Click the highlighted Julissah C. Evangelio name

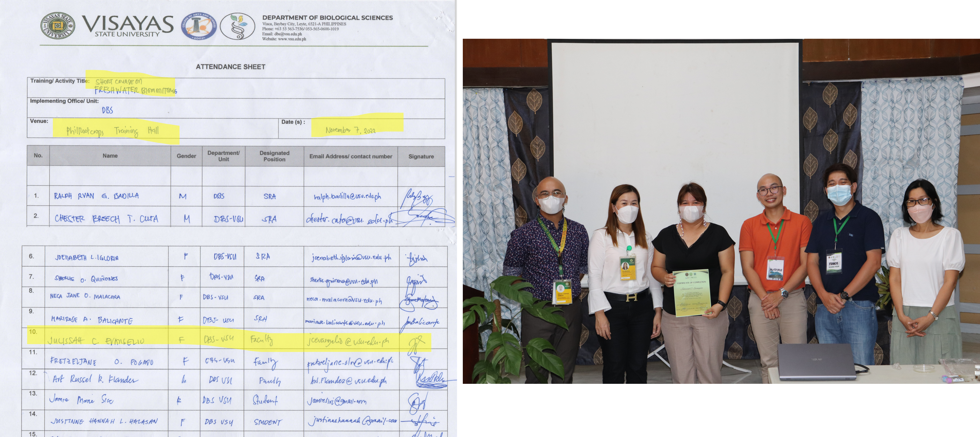pyautogui.click(x=96, y=341)
